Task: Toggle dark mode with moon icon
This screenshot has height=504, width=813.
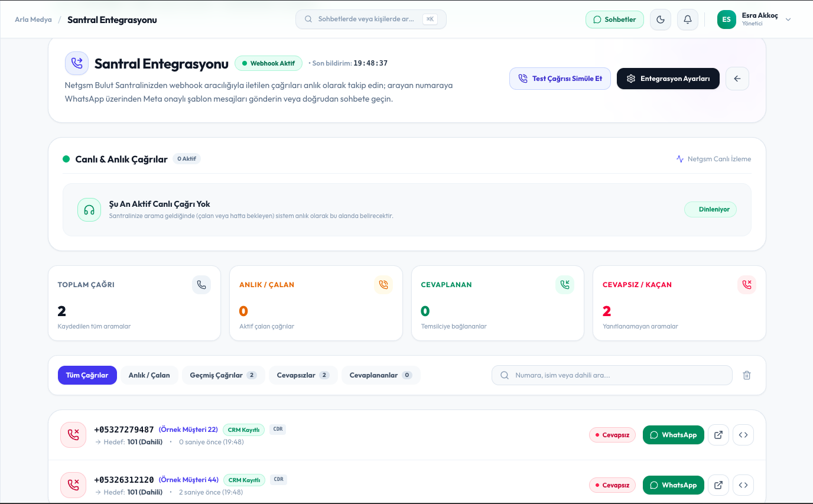Action: point(661,19)
